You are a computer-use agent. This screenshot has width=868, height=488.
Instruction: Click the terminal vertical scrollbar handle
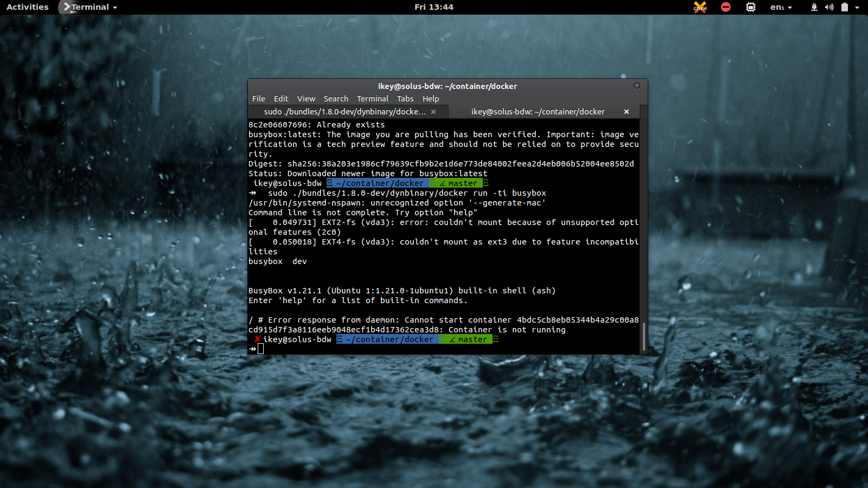click(x=643, y=336)
